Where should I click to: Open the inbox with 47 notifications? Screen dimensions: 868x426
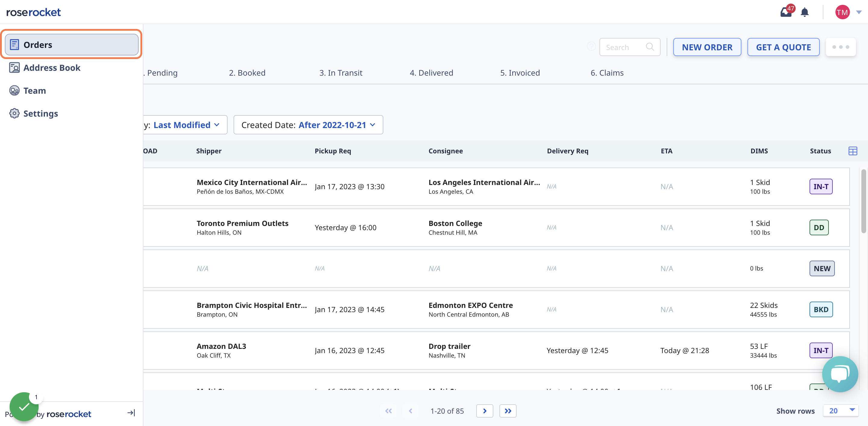point(786,12)
